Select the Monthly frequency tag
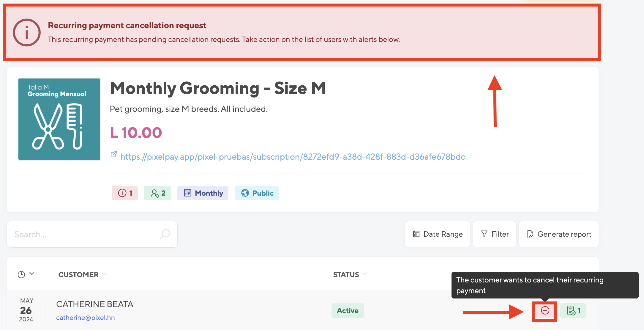This screenshot has width=644, height=330. (x=203, y=193)
